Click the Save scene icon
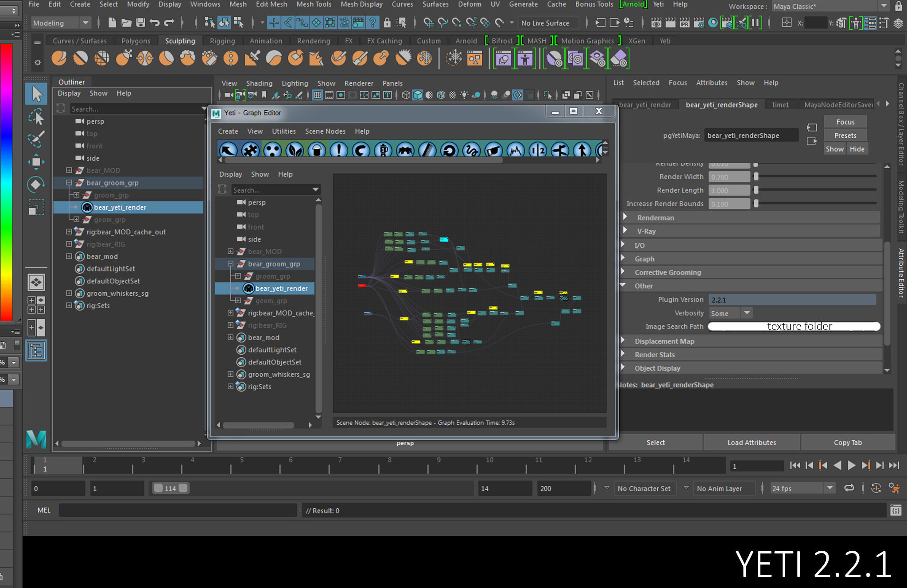The height and width of the screenshot is (588, 907). coord(140,23)
